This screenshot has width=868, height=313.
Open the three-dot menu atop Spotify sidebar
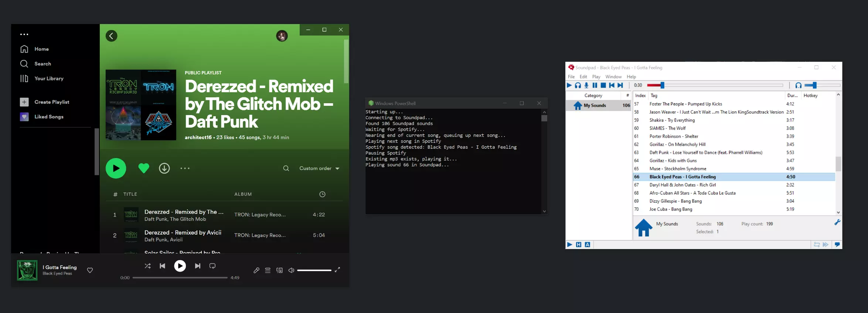24,34
